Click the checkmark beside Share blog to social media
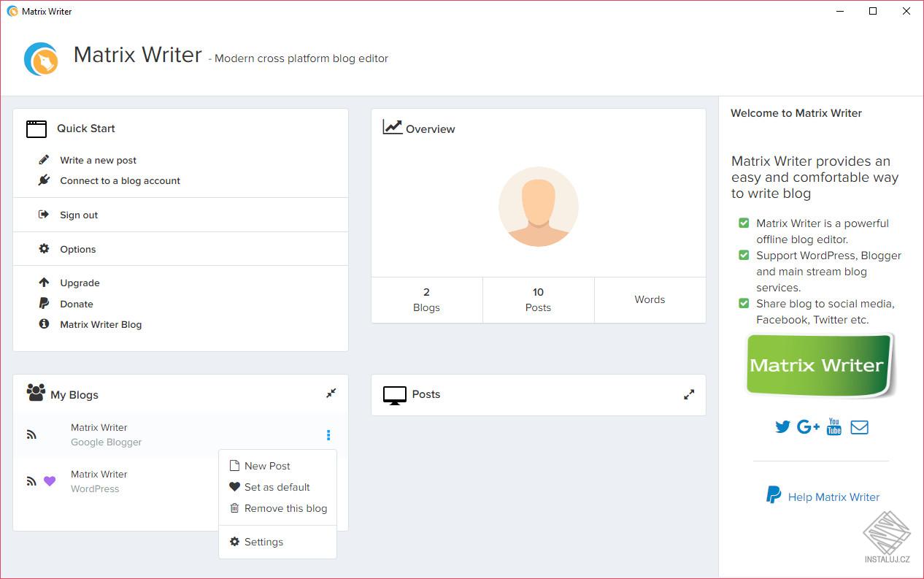924x579 pixels. pos(744,303)
